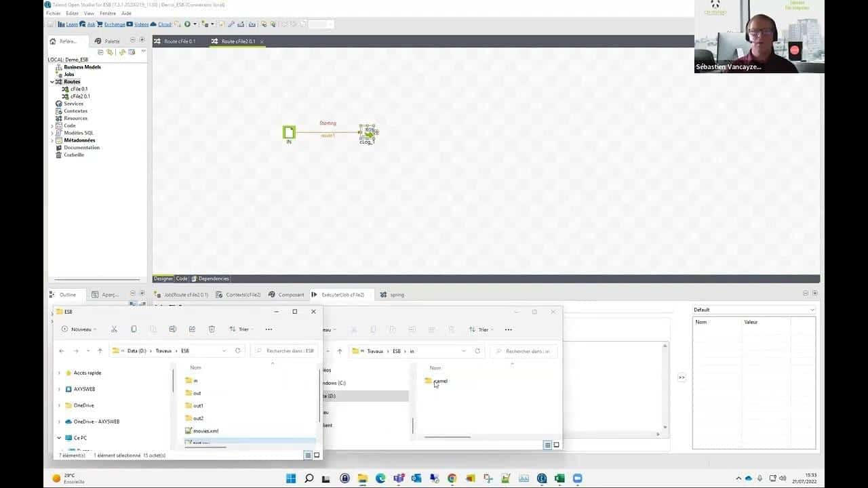Open the Editer menu
Screen dimensions: 868x488
click(72, 14)
